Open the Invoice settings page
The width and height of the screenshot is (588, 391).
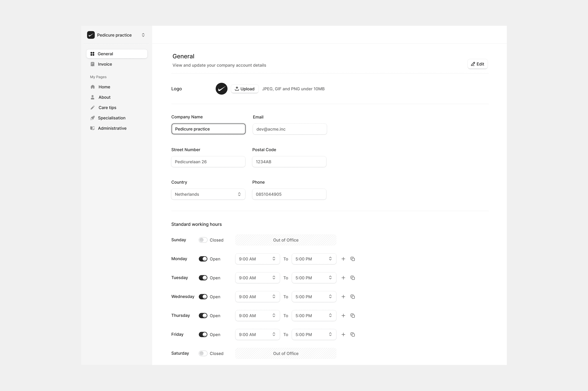coord(105,64)
